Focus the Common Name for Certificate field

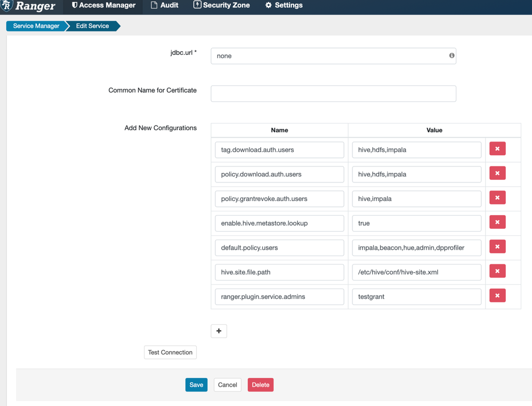(x=333, y=94)
